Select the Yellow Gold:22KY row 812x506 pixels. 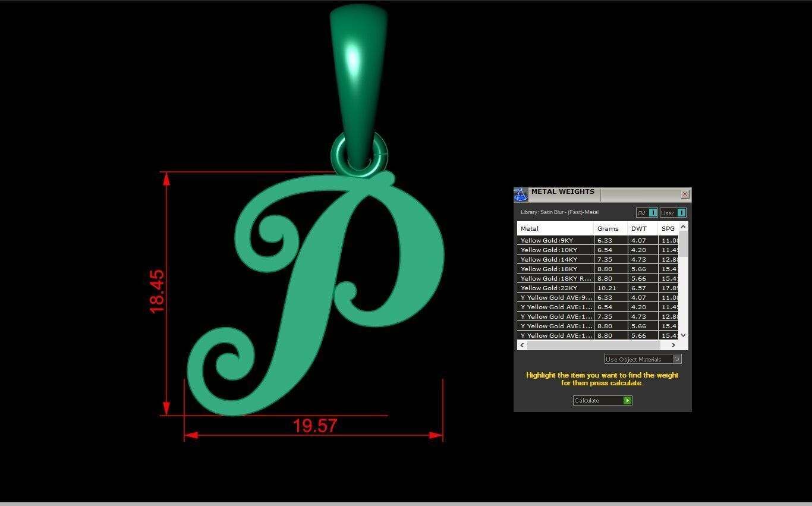[597, 288]
